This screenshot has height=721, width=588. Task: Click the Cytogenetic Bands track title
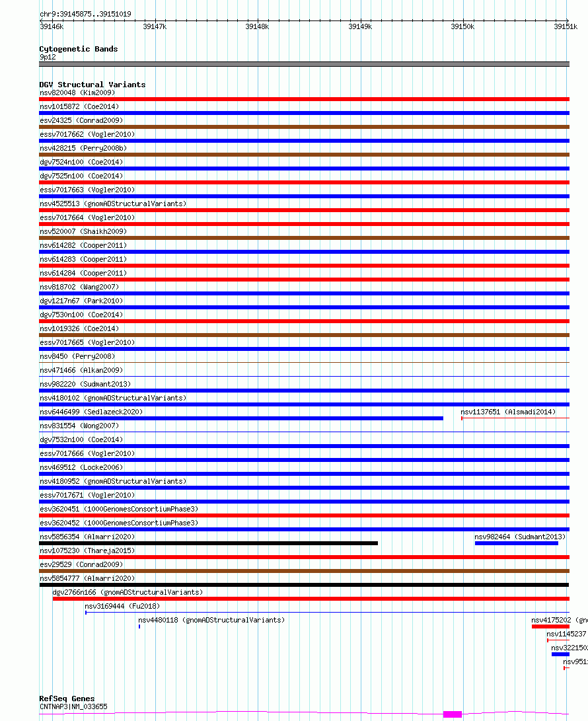pos(79,49)
